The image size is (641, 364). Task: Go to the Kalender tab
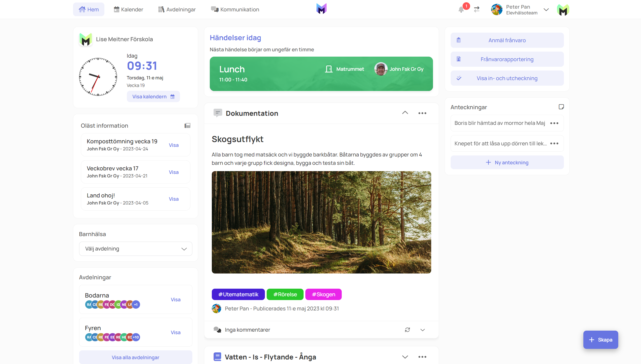[x=128, y=10]
